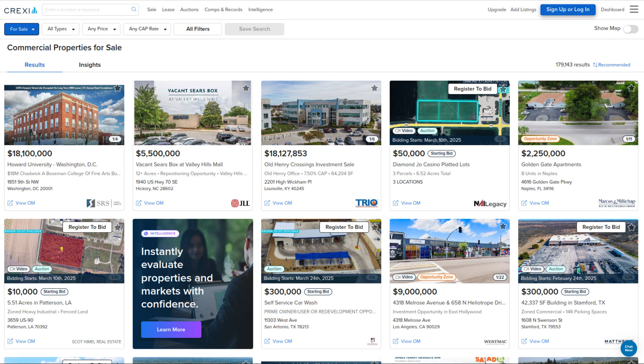Open All Filters
644x364 pixels.
coord(198,29)
